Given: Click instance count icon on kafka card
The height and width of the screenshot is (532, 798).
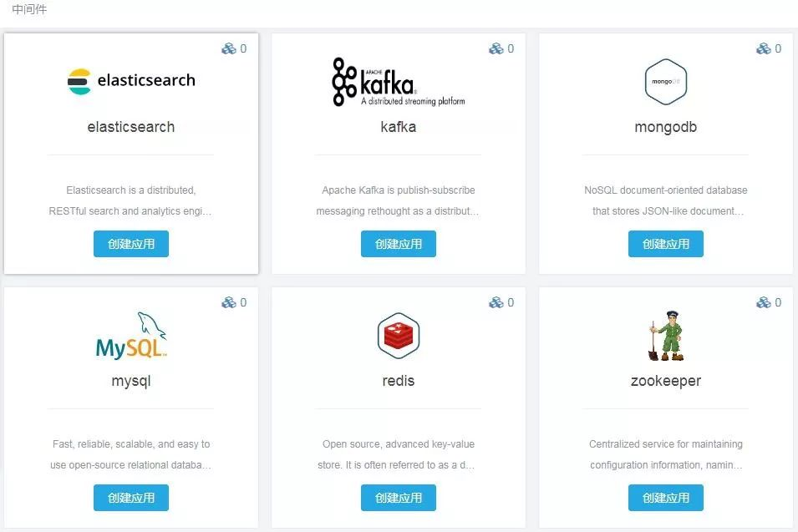Looking at the screenshot, I should [496, 48].
